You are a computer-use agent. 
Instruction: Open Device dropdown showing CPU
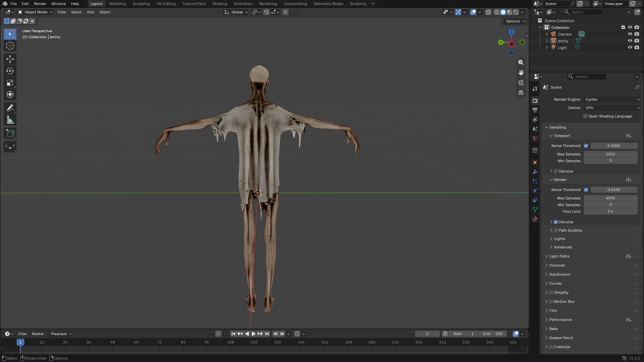click(x=612, y=108)
